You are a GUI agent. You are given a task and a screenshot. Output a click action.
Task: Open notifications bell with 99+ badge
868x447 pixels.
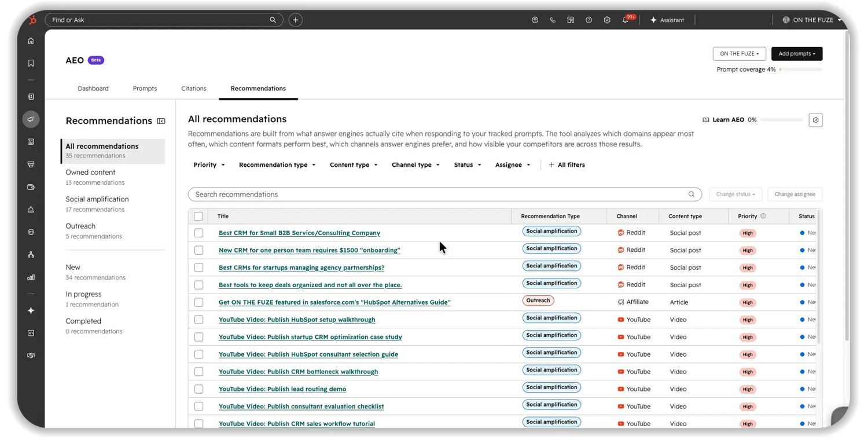(627, 19)
